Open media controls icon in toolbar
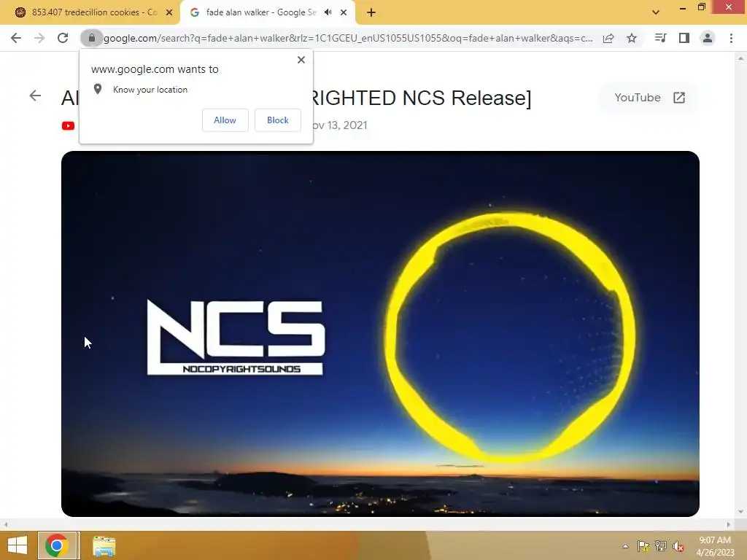Screen dimensions: 747x560 660,38
